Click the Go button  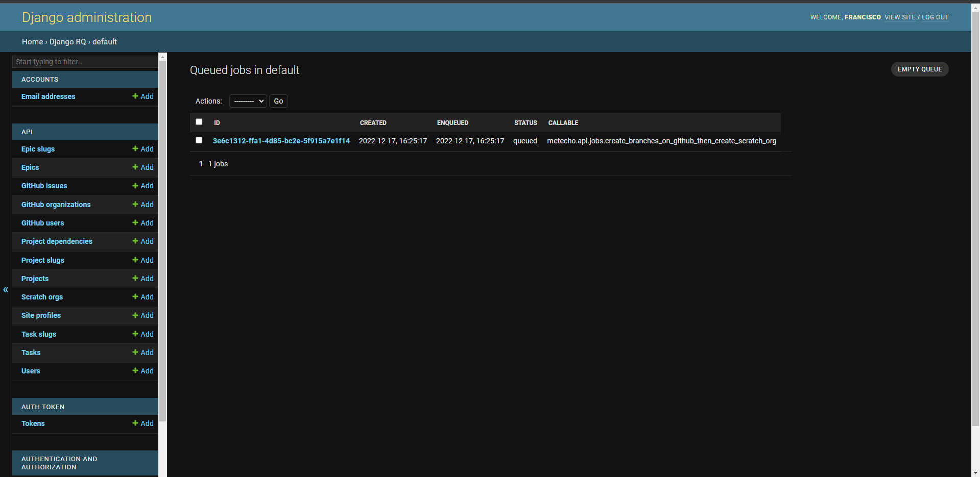point(278,101)
